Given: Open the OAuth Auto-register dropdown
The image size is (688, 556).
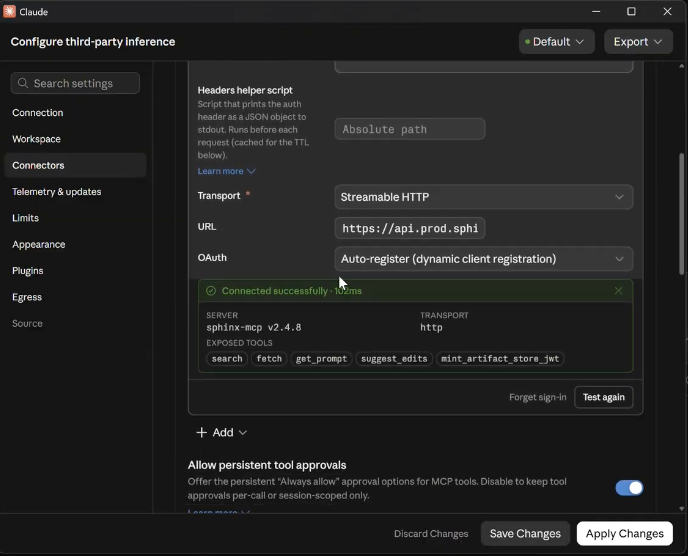Looking at the screenshot, I should (484, 259).
